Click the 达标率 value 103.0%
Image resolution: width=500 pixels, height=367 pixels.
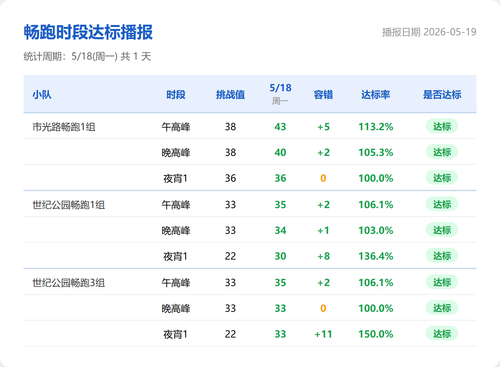click(376, 230)
